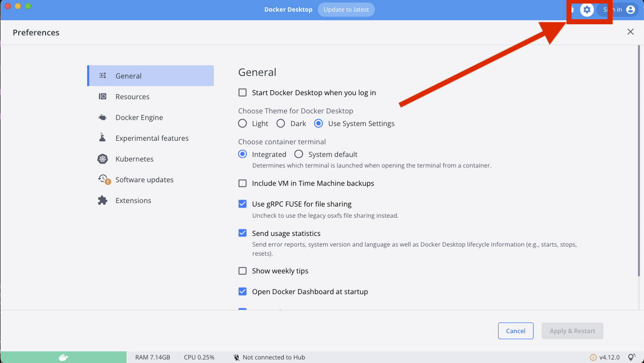
Task: Select System default terminal option
Action: (x=299, y=154)
